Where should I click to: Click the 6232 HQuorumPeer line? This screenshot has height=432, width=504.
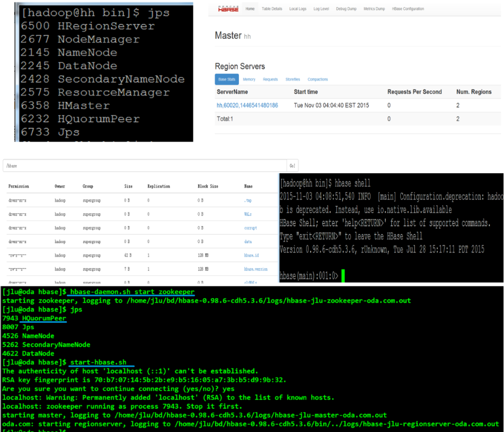(80, 119)
